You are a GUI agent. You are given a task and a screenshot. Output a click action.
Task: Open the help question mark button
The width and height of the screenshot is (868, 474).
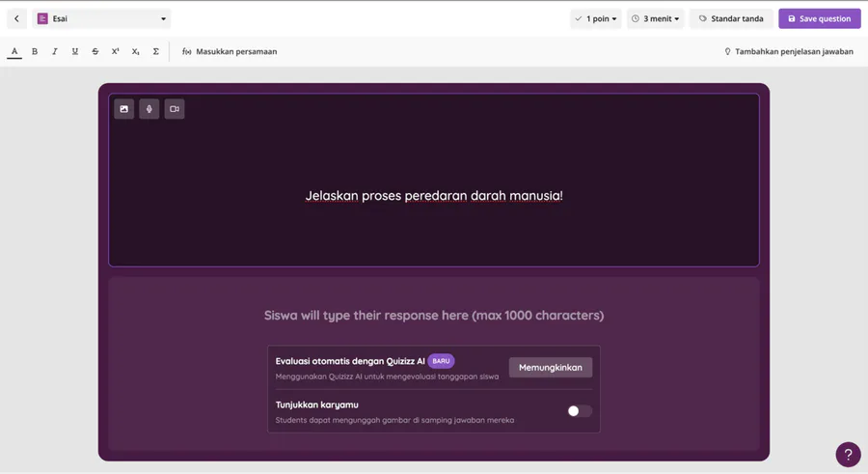click(x=848, y=455)
